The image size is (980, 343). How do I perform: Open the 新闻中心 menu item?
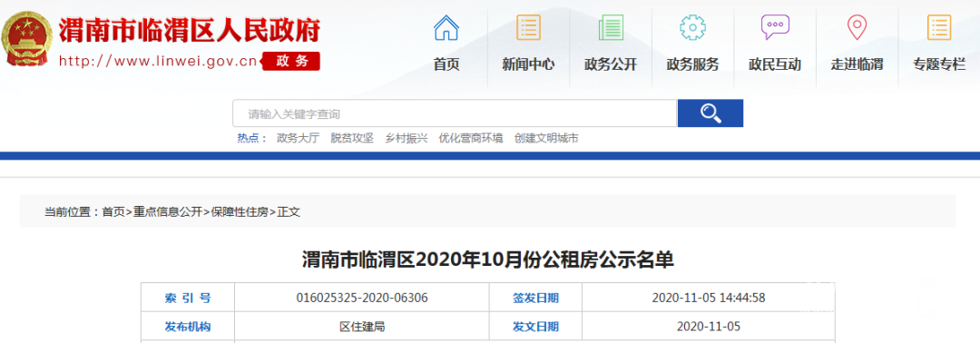point(528,64)
